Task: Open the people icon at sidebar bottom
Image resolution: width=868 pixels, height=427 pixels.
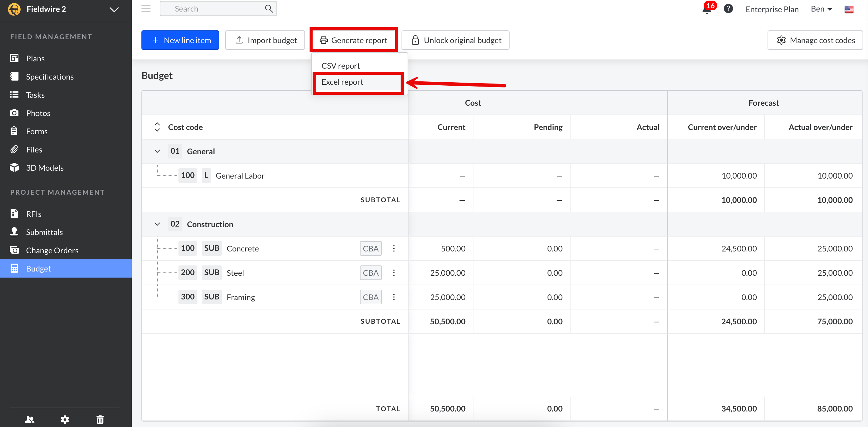Action: click(30, 419)
